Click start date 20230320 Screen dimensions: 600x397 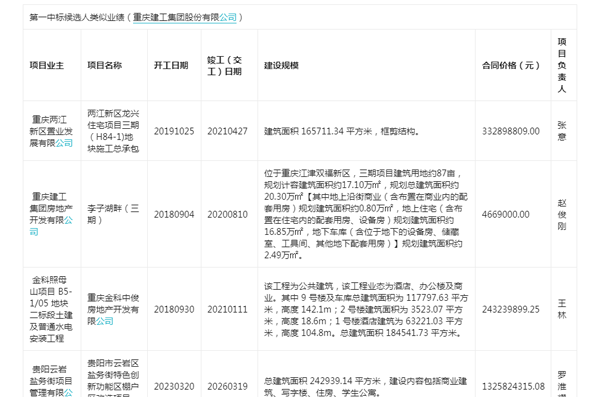pos(174,387)
